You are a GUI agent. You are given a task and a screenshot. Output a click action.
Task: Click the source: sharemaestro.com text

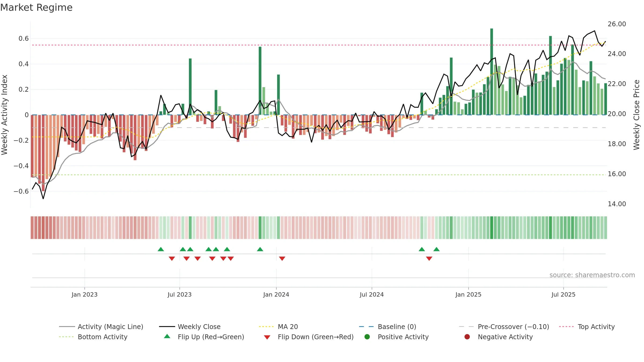point(592,275)
